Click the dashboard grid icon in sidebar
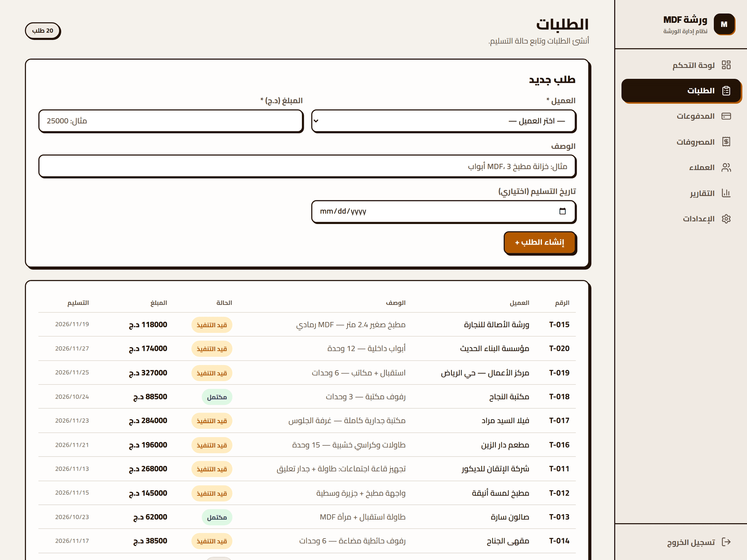747x560 pixels. click(x=726, y=65)
